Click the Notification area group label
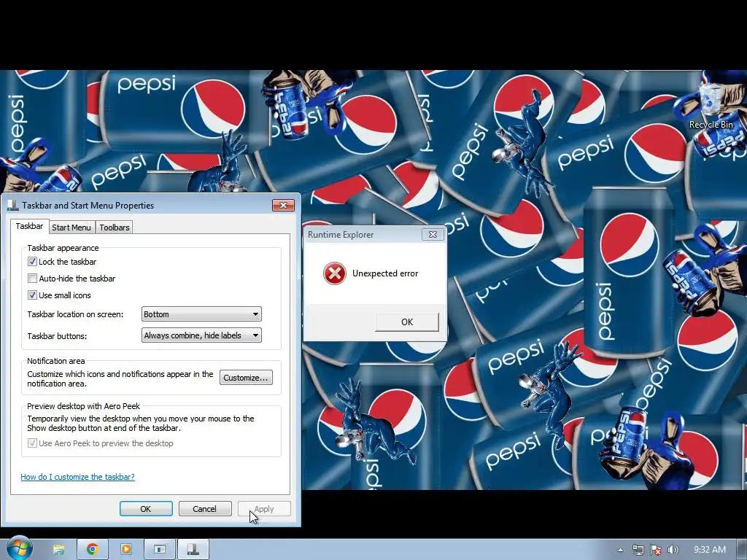The height and width of the screenshot is (560, 747). tap(55, 360)
